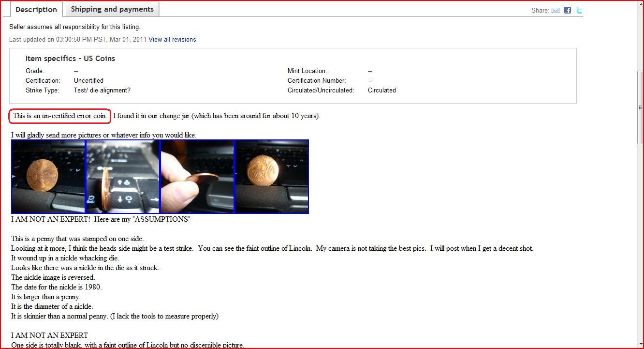Click the Test/ die alignment? strike value
The height and width of the screenshot is (349, 644).
pos(102,91)
